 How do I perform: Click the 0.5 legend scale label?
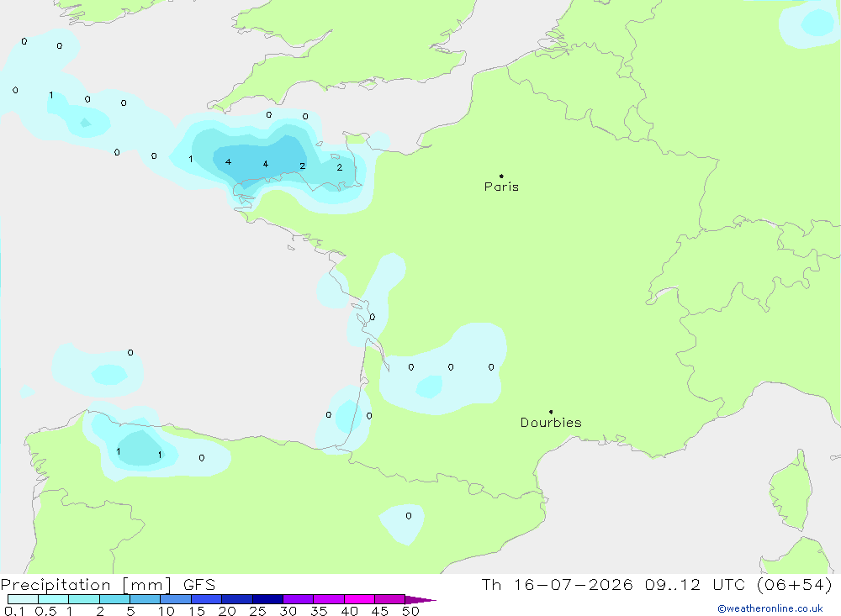click(45, 611)
